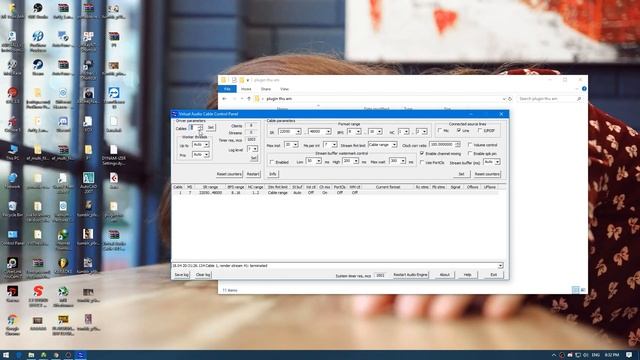
Task: Launch AutoCAD 2007 desktop shortcut
Action: [x=88, y=182]
